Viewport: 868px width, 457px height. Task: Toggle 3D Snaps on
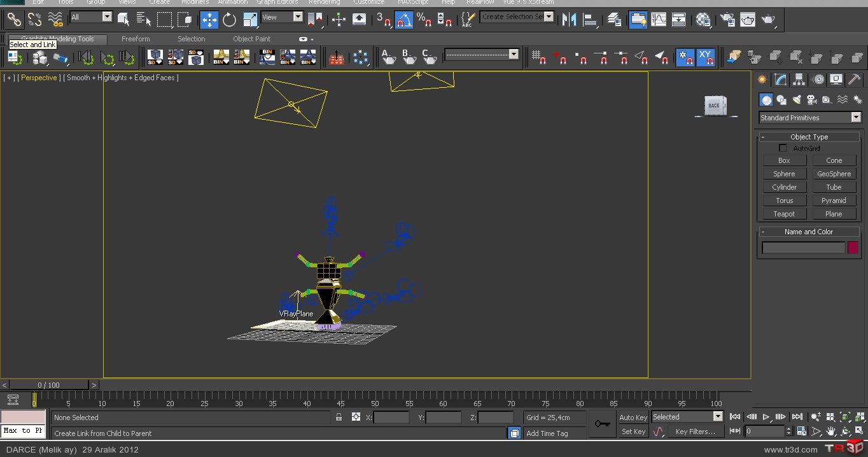click(384, 20)
